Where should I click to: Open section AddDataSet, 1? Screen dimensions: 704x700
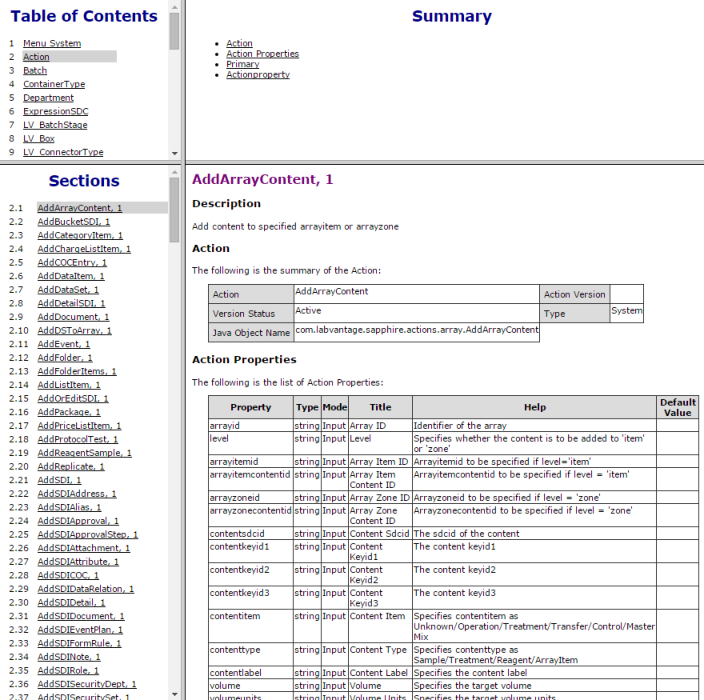(x=68, y=290)
